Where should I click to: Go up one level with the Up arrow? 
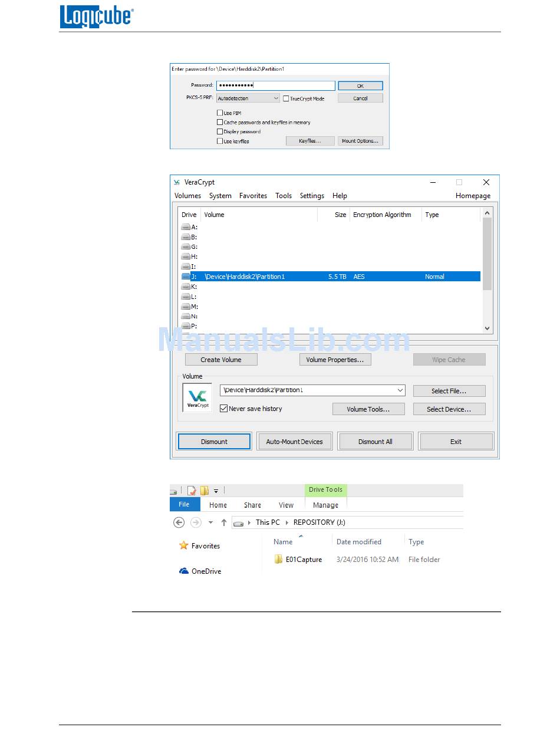224,522
